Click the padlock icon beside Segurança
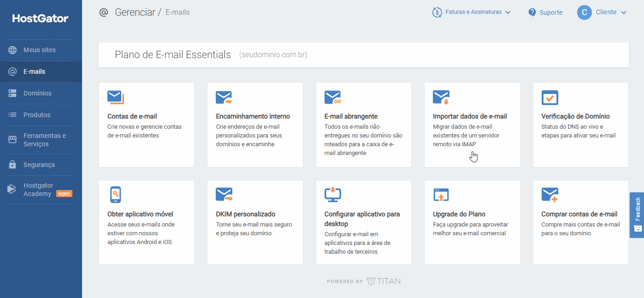 [x=12, y=165]
